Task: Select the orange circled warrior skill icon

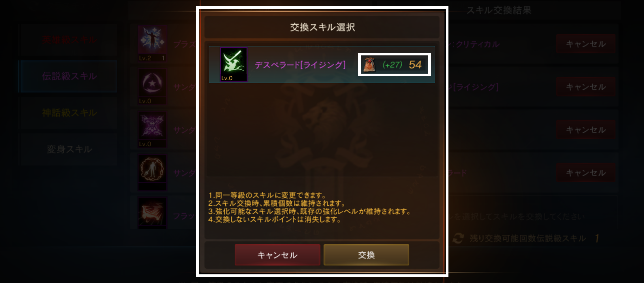Action: 152,173
